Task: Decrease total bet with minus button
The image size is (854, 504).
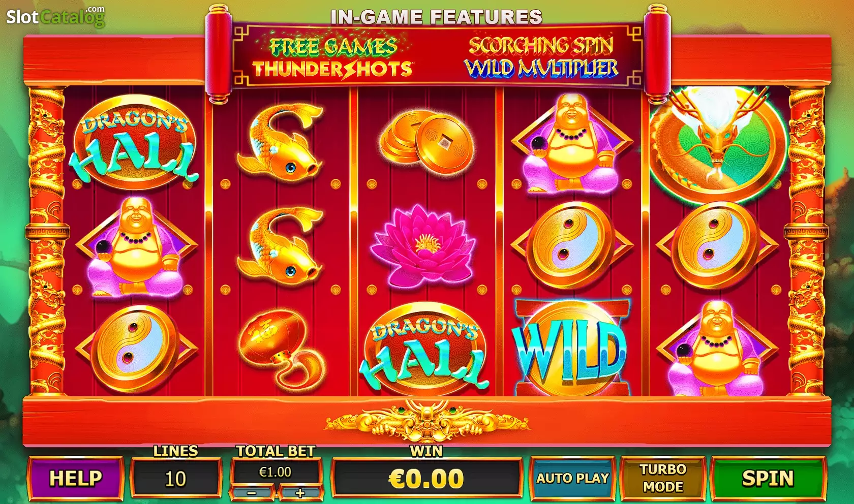Action: 252,493
